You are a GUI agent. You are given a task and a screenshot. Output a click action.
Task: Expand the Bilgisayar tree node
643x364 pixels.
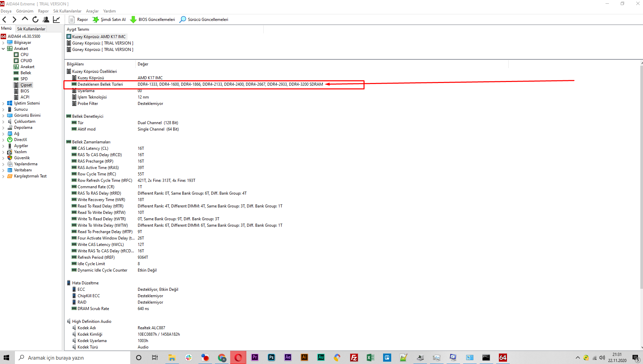[x=3, y=43]
